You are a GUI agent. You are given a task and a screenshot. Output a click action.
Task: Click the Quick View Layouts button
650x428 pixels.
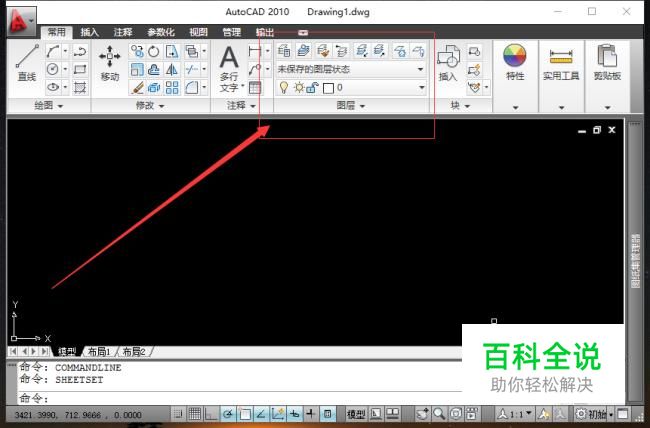point(376,413)
